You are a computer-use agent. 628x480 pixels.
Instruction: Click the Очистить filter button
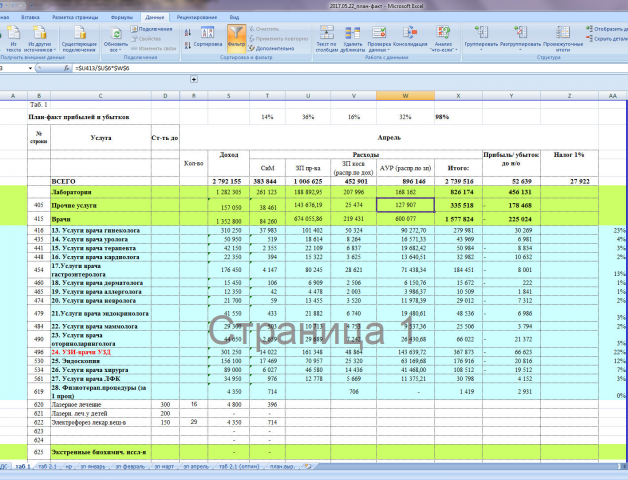[x=264, y=29]
